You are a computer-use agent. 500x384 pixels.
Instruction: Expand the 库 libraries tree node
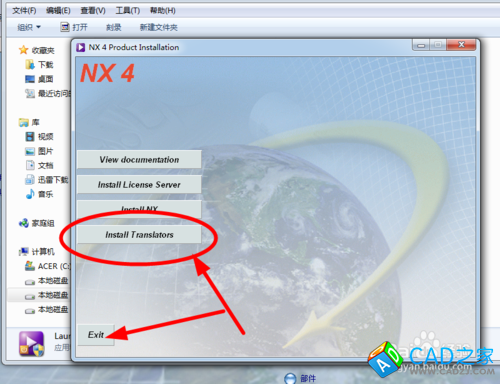tap(35, 122)
